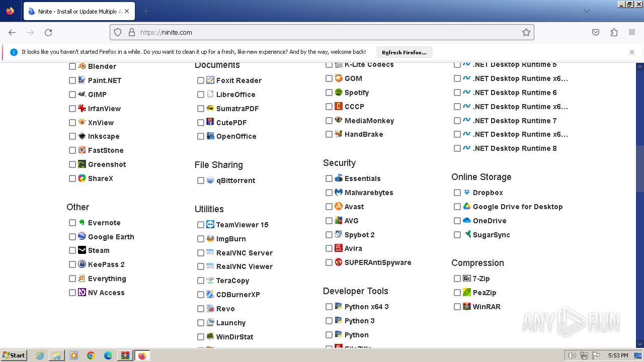Open Chrome from the taskbar
Viewport: 644px width, 362px height.
coord(91,355)
